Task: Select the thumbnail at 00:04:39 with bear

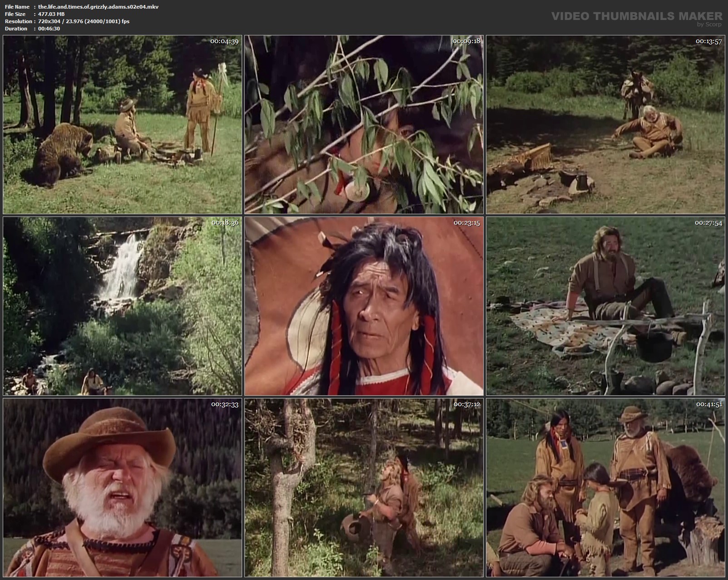Action: (123, 125)
